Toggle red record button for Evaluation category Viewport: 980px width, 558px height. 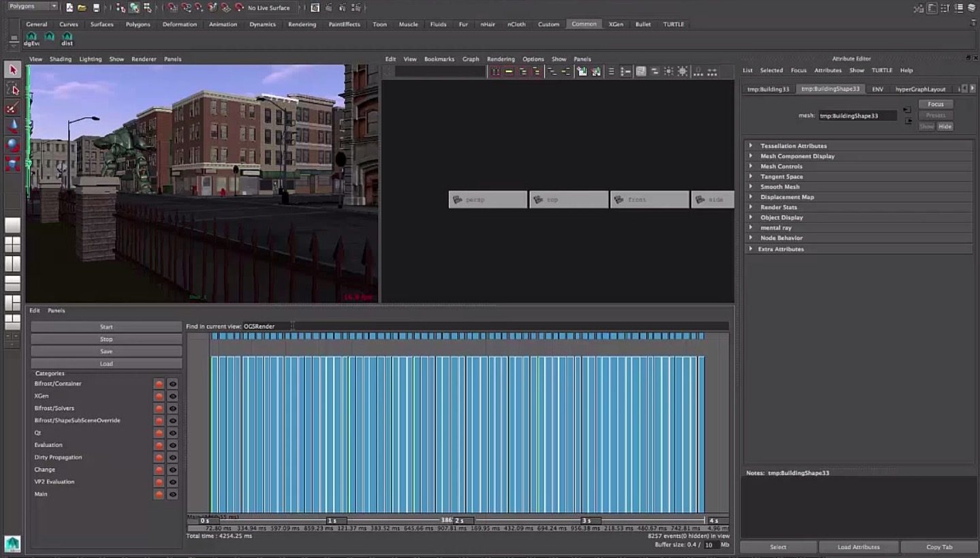click(159, 445)
